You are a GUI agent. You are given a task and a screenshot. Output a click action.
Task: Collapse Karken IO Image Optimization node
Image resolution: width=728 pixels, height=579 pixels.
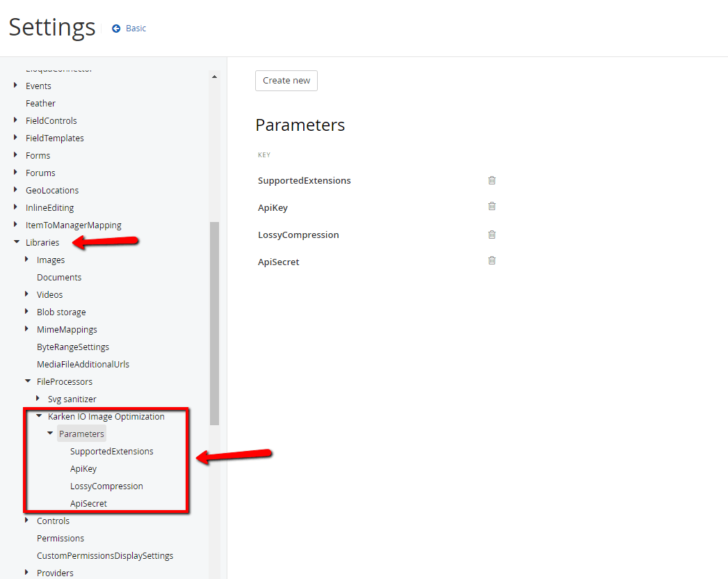(39, 416)
